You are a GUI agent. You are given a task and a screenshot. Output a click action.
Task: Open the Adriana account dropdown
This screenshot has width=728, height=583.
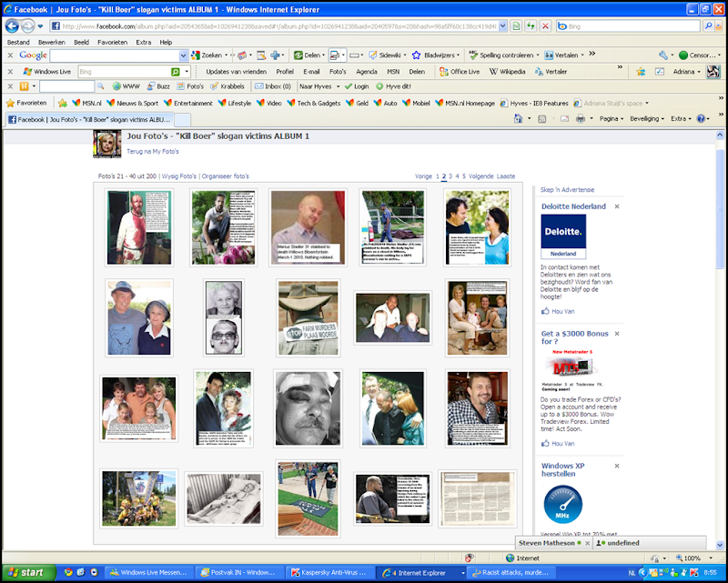[x=687, y=72]
